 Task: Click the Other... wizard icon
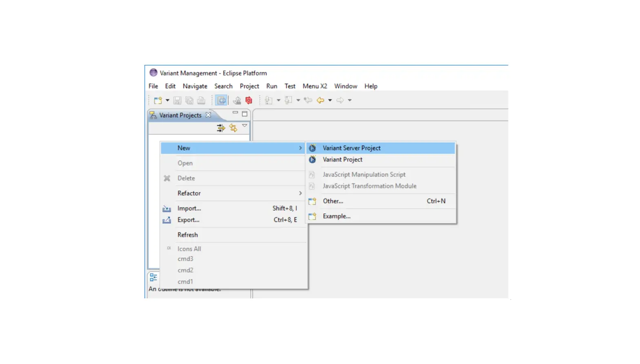(313, 201)
